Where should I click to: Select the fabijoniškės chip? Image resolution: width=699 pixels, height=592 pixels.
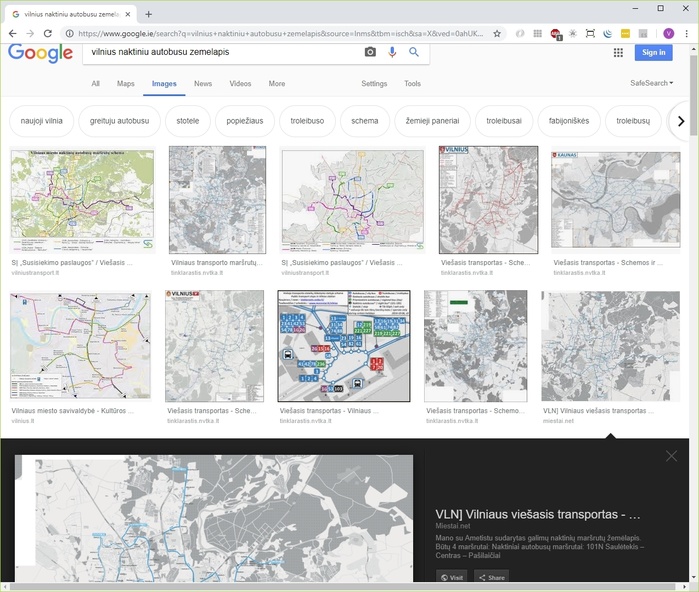coord(569,121)
